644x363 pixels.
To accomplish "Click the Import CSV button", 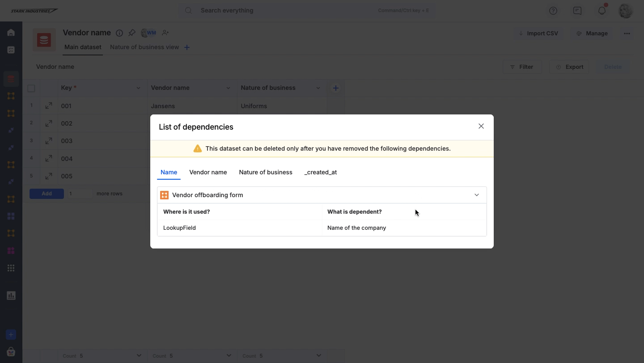I will (538, 34).
